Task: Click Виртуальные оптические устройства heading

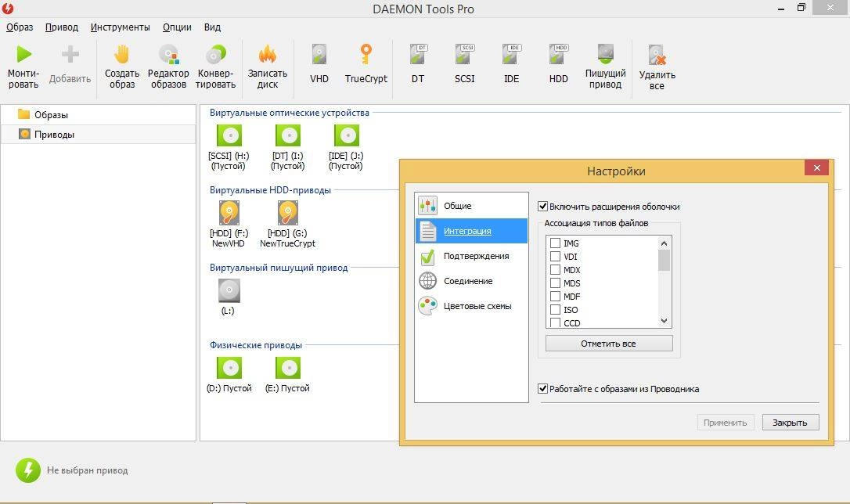Action: tap(290, 113)
